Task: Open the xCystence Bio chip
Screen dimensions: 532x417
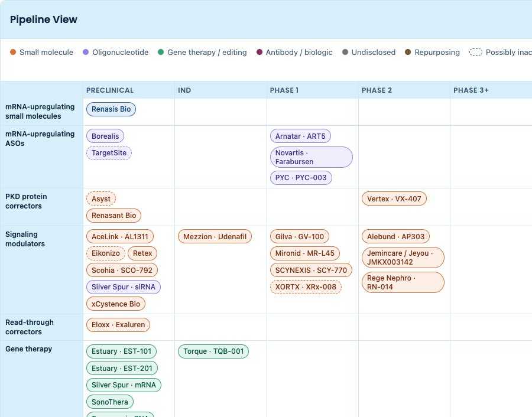Action: tap(116, 304)
